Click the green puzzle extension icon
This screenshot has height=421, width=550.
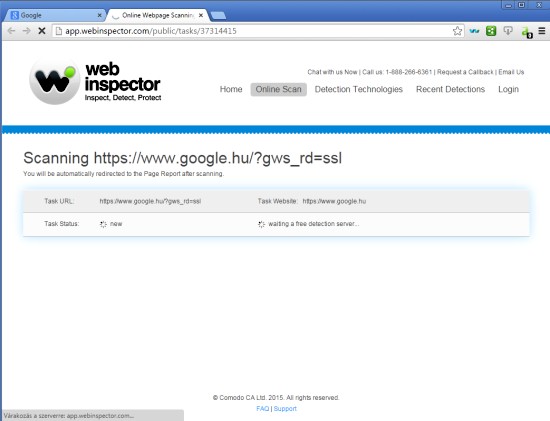491,31
